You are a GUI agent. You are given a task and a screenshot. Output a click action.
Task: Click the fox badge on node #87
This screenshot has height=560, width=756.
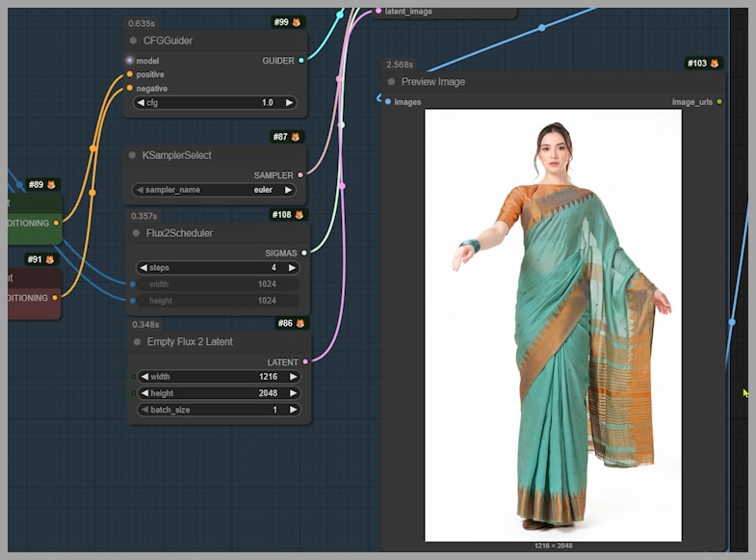click(297, 138)
